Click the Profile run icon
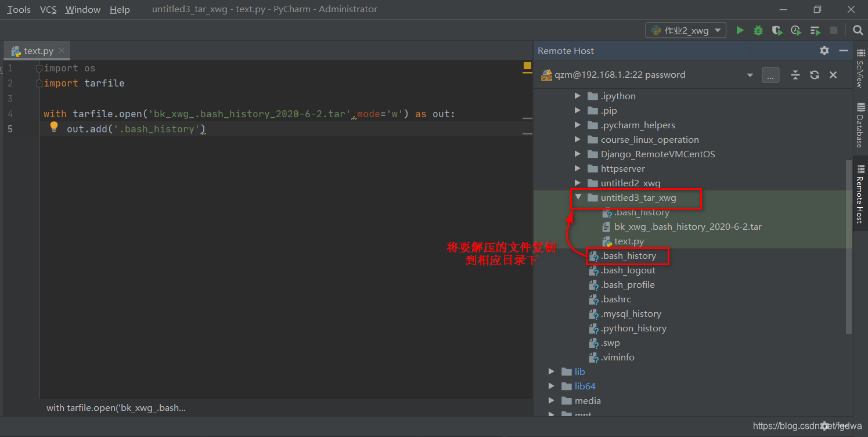The image size is (868, 437). 795,30
